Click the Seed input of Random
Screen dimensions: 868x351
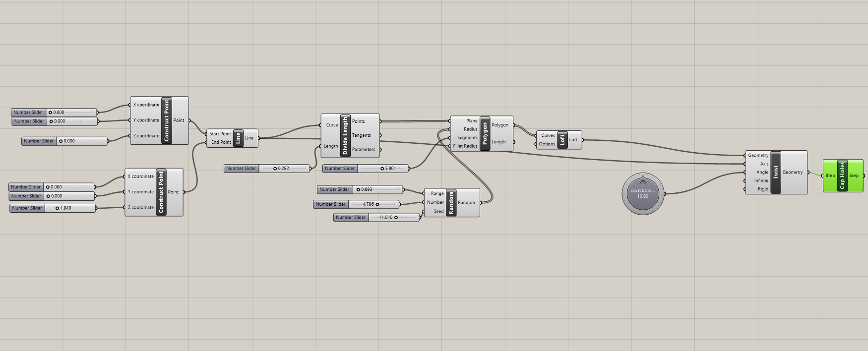point(438,211)
